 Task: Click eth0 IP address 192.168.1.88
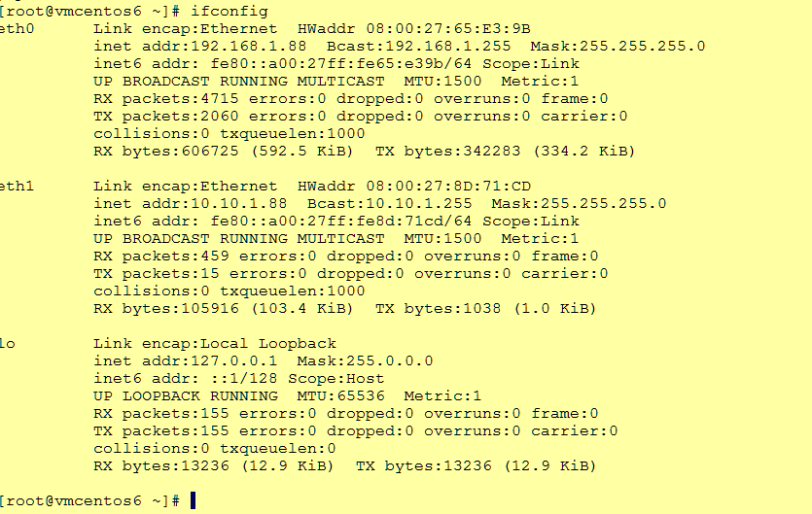[249, 46]
